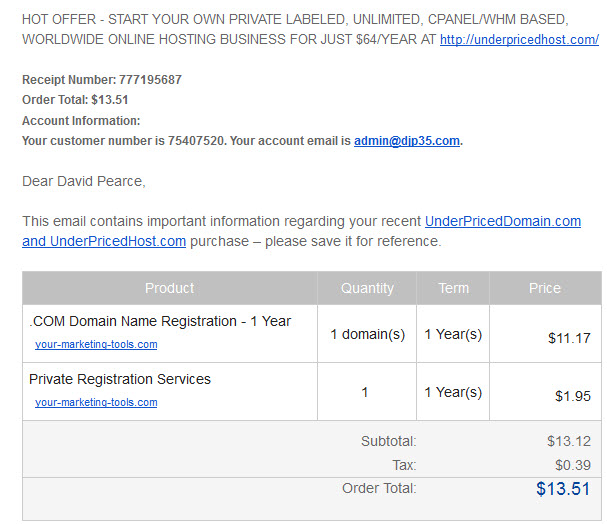Screen dimensions: 607x524
Task: Select the Quantity column header
Action: [367, 288]
